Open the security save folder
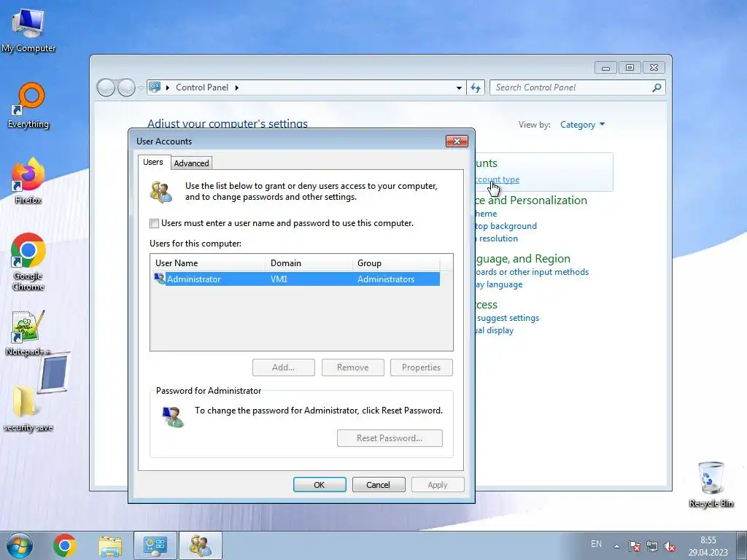Screen dimensions: 747x560 (28, 408)
